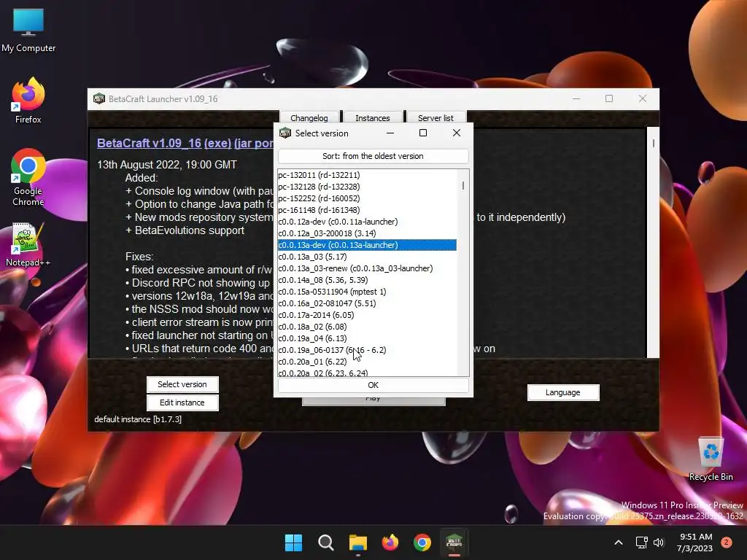Show hidden system tray icons chevron
Screen dimensions: 747x560
pyautogui.click(x=619, y=542)
